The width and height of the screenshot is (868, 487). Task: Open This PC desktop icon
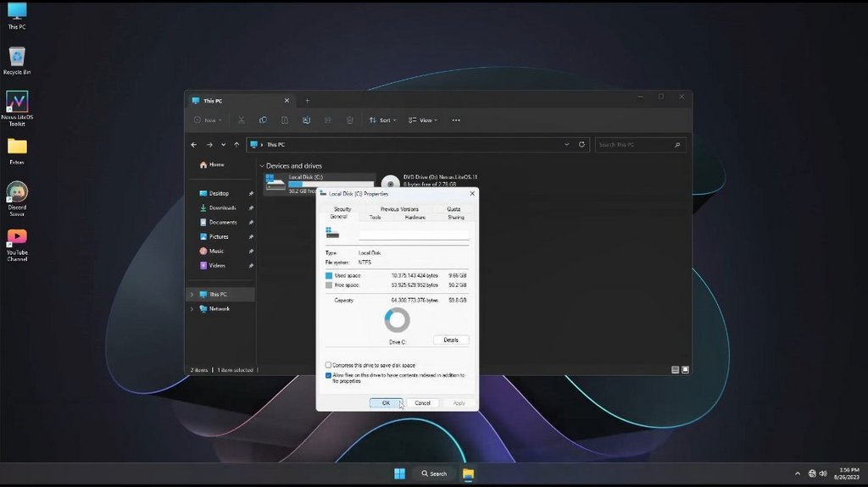click(17, 15)
